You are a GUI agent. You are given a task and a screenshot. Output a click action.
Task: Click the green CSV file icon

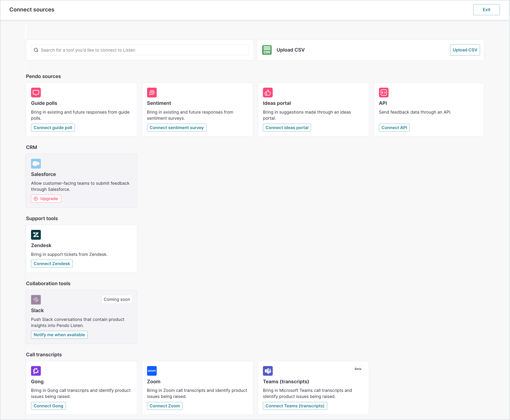(267, 50)
